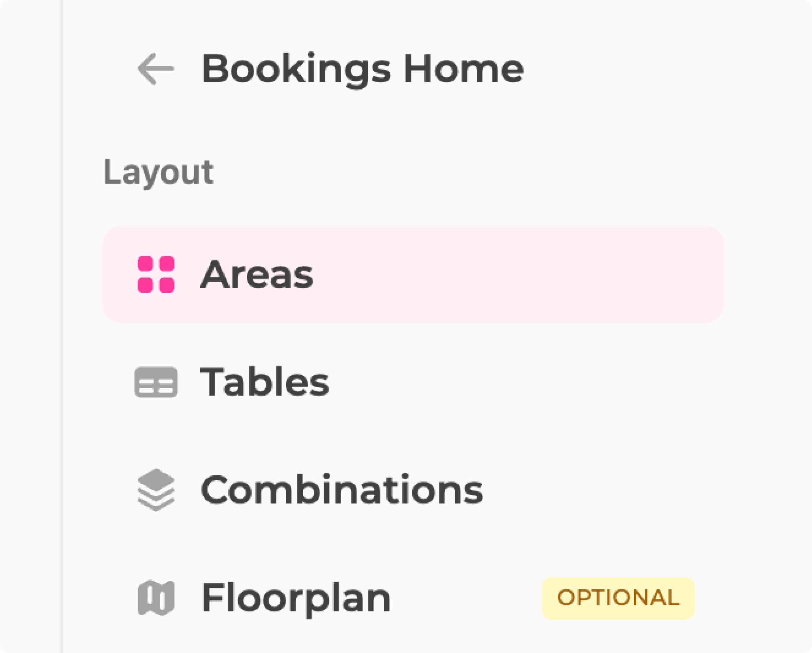This screenshot has height=653, width=812.
Task: Open the Tables section
Action: (264, 382)
